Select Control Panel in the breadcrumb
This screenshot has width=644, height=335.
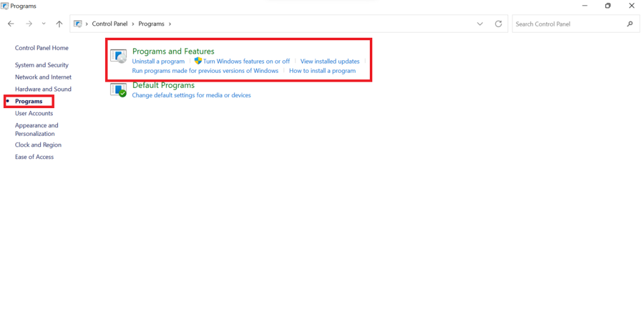click(109, 24)
